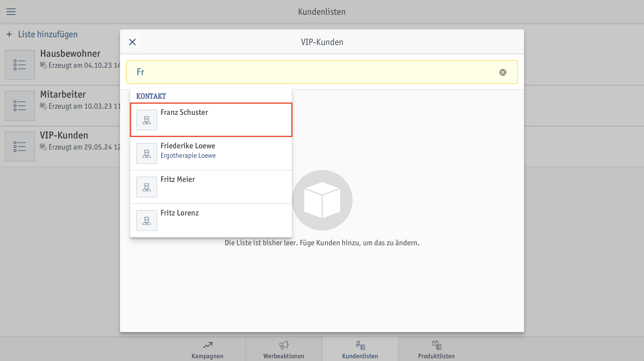Screen dimensions: 644x361
Task: Click Hausbewohner creation date text
Action: [x=85, y=65]
